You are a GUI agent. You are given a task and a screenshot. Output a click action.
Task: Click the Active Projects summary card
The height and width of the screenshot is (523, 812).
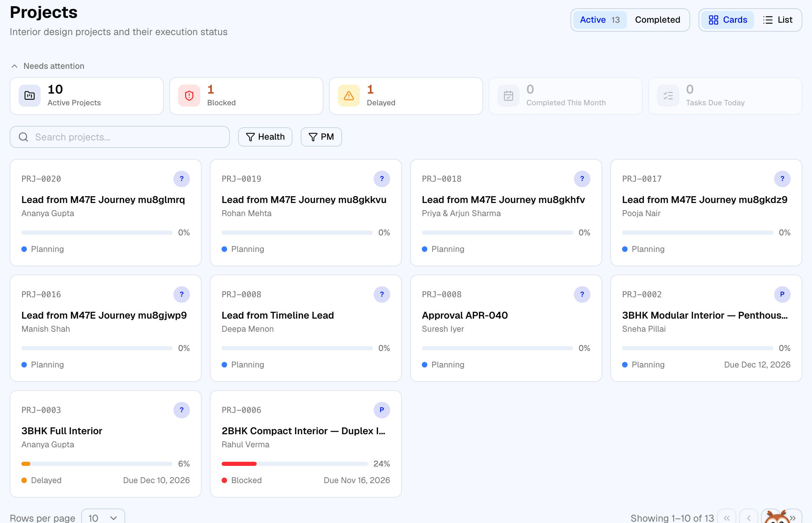(x=87, y=96)
